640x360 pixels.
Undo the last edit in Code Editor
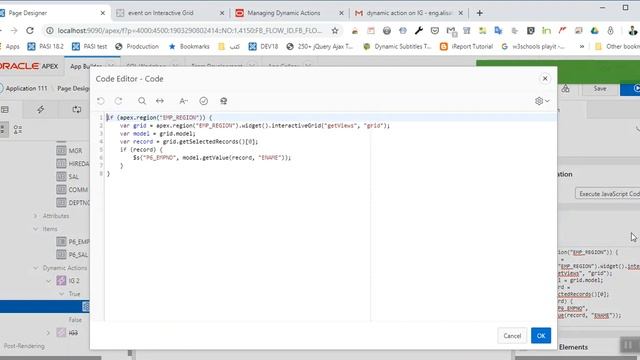(x=101, y=101)
